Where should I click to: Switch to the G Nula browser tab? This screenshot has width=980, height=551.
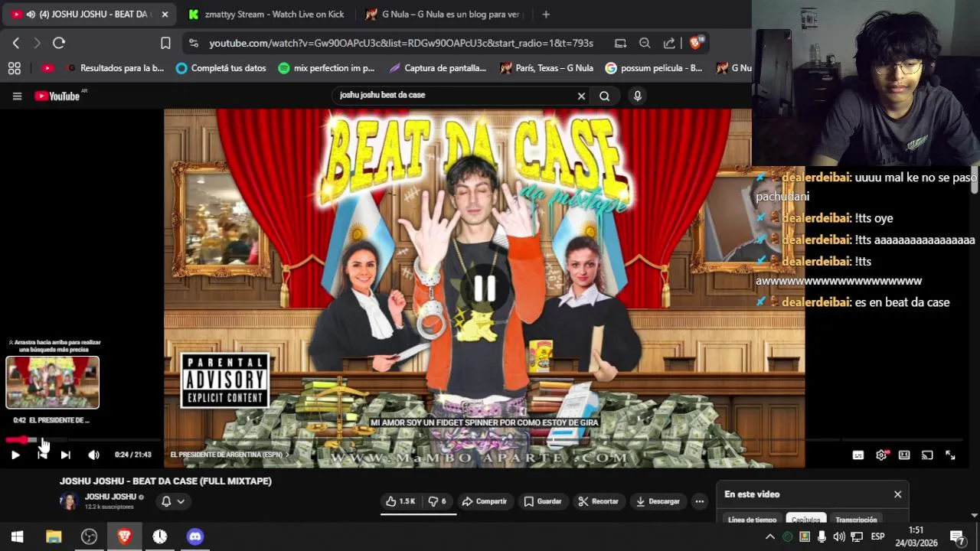click(x=444, y=15)
